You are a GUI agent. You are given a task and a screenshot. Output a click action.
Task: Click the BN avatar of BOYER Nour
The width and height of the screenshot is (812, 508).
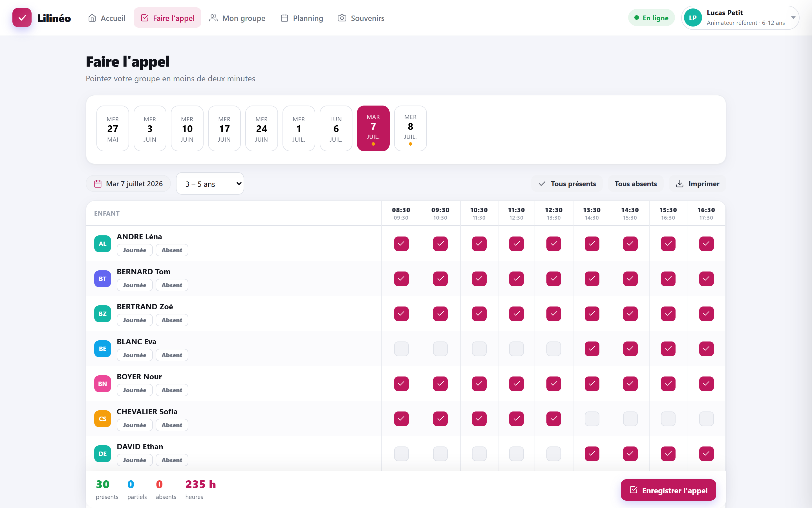[102, 384]
